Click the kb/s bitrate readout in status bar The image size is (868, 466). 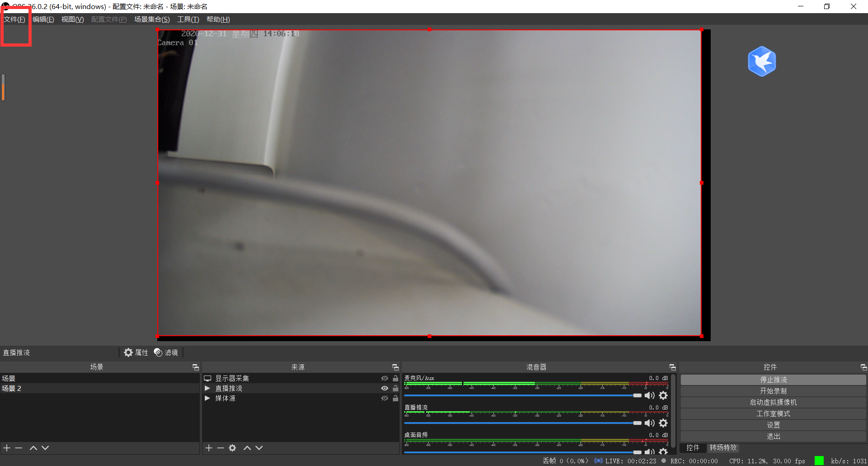click(x=849, y=461)
